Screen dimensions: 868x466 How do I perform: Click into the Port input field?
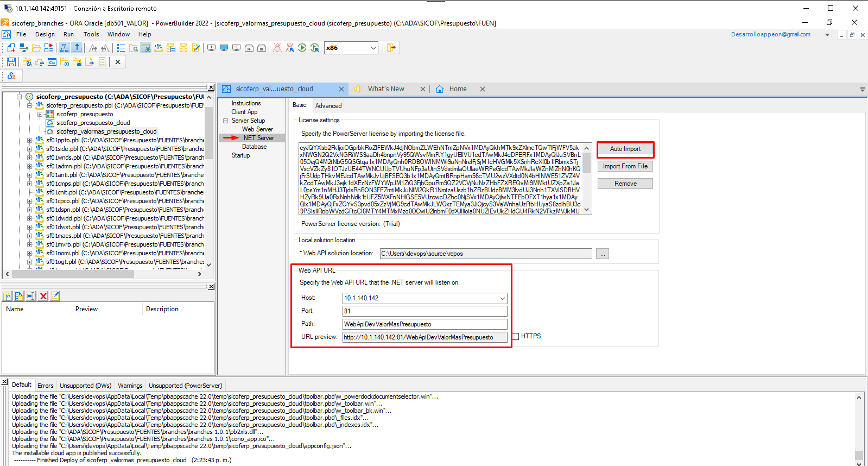pos(425,311)
